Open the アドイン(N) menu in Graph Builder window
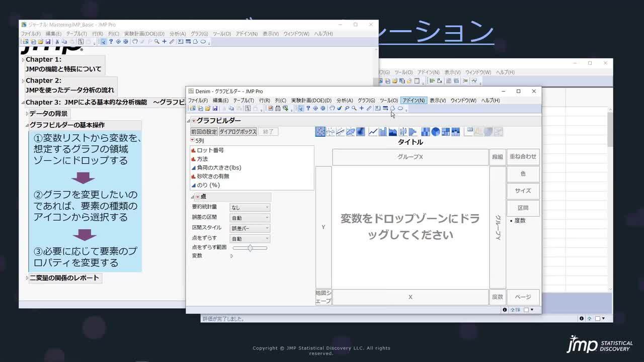The width and height of the screenshot is (644, 362). click(414, 101)
